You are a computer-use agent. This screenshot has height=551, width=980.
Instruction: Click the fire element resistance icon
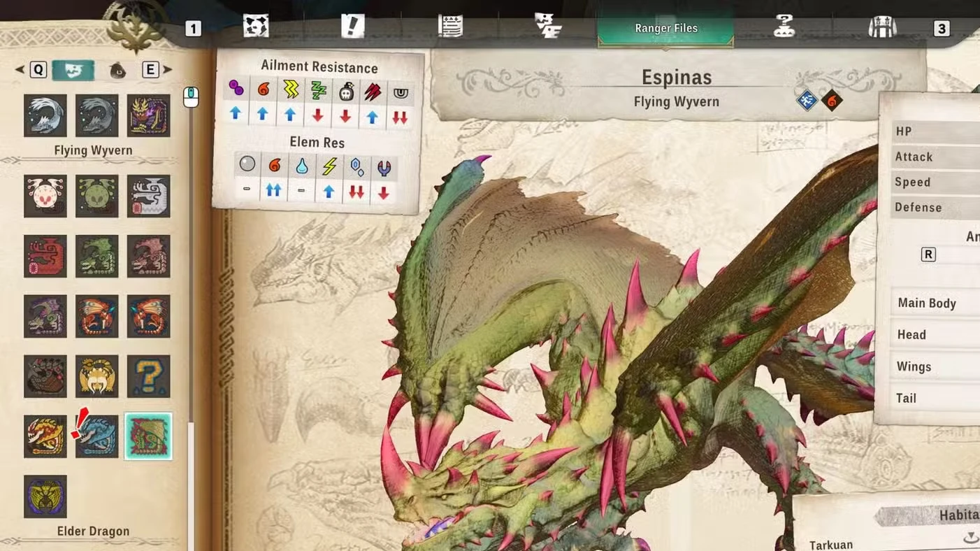click(x=274, y=165)
